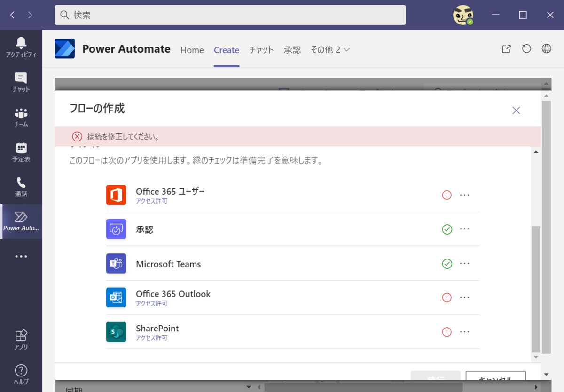Click Microsoft Teams green check status
The width and height of the screenshot is (564, 392).
[x=447, y=264]
